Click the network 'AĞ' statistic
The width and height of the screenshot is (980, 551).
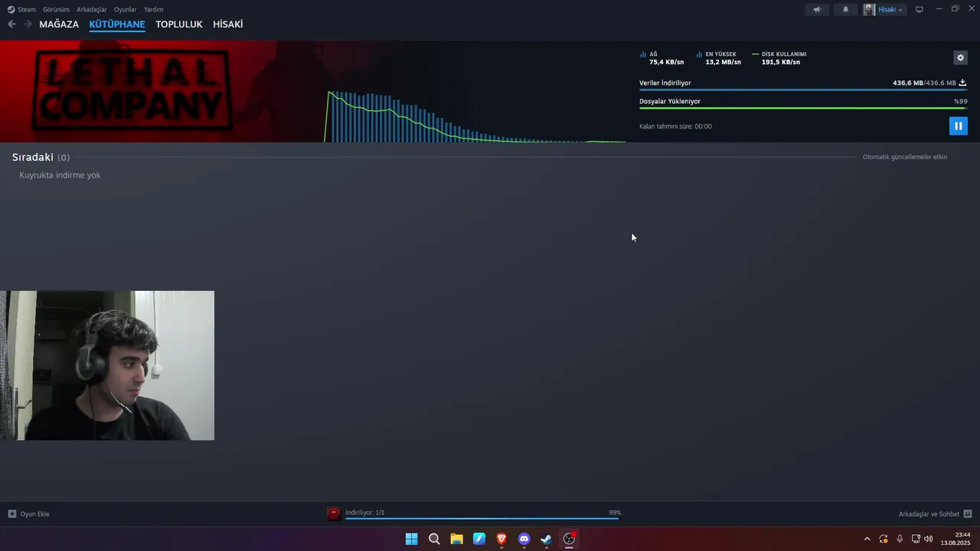click(x=662, y=58)
